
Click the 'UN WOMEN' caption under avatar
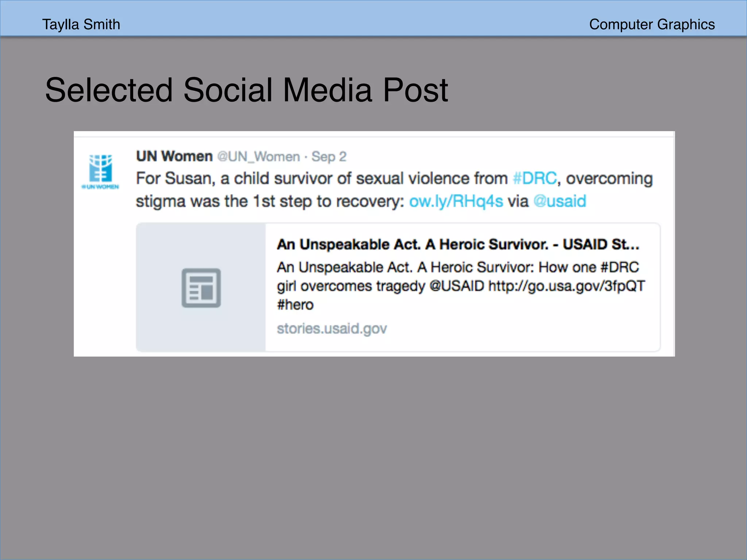pyautogui.click(x=101, y=187)
